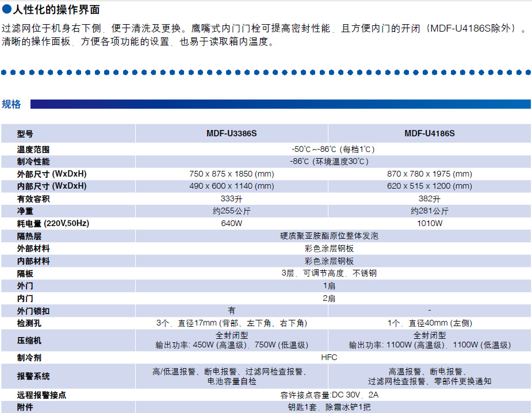532x413 pixels.
Task: Click the value '容许接点容量:DC 30V, 2A'
Action: pos(329,395)
